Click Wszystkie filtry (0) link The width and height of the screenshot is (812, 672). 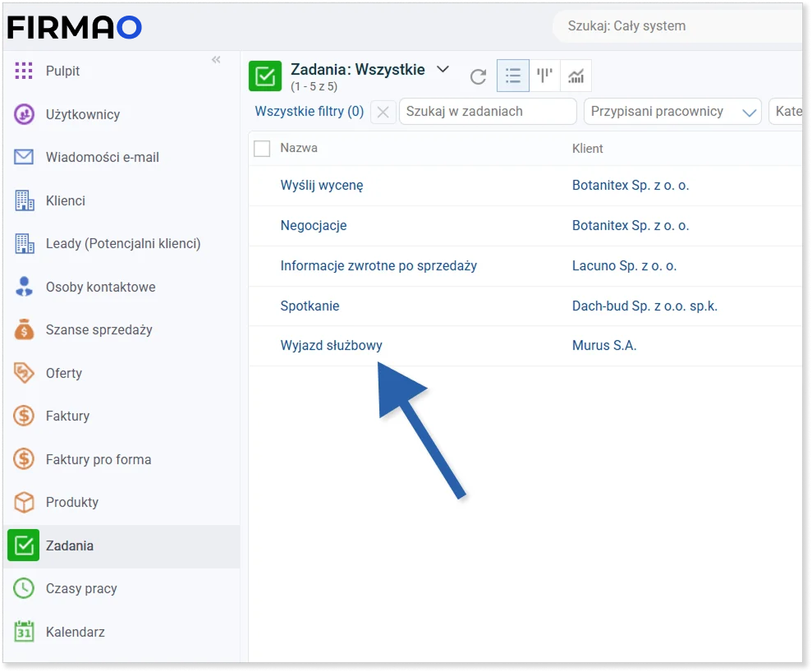tap(309, 112)
